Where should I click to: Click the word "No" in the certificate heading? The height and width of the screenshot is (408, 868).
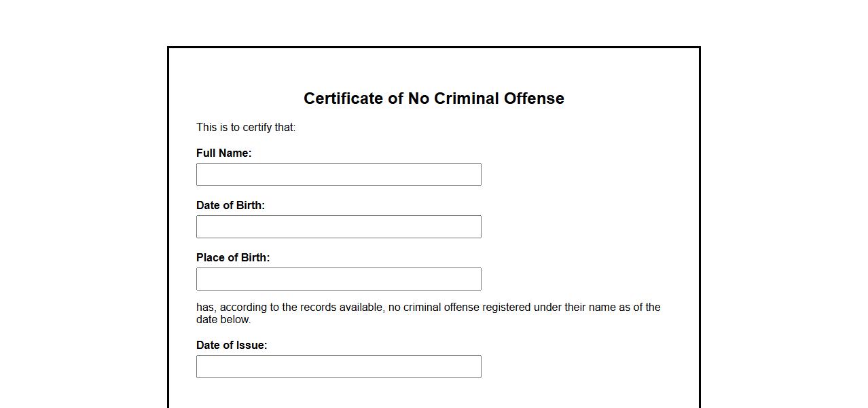(418, 98)
